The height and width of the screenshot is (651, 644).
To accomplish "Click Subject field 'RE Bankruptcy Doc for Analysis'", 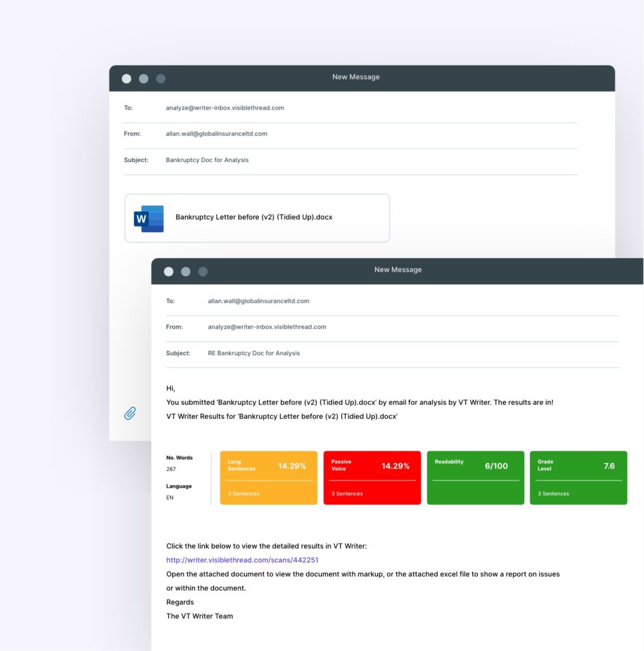I will 254,353.
